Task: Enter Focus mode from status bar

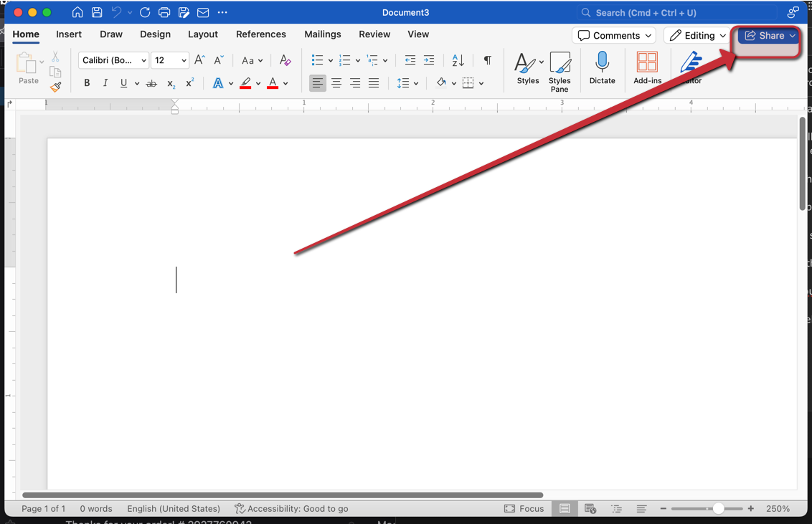Action: [x=524, y=508]
